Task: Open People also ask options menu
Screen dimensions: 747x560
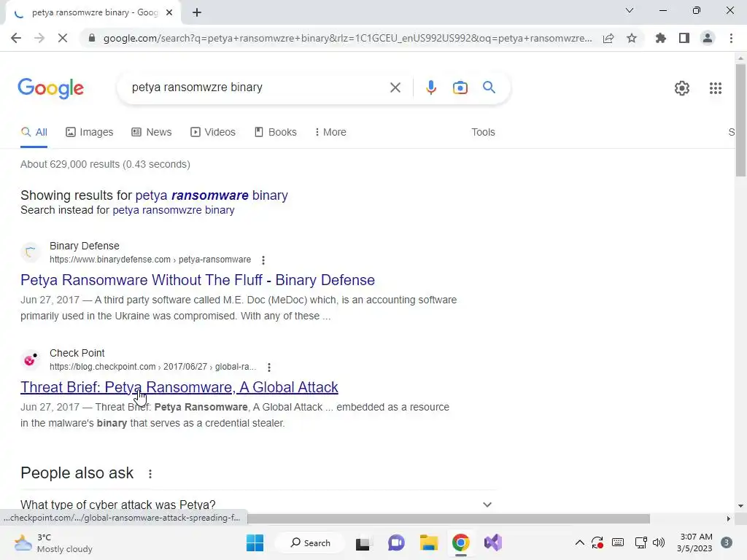Action: tap(150, 474)
